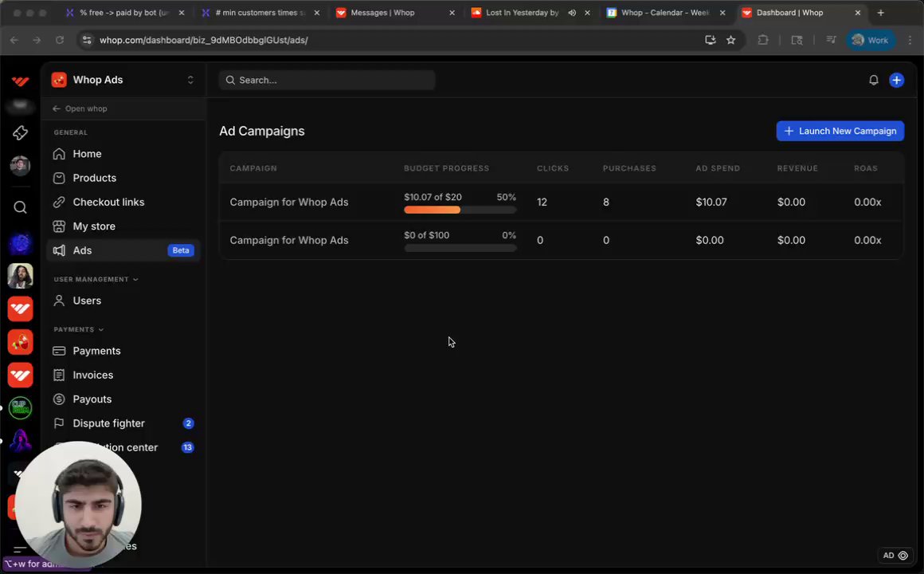Viewport: 924px width, 574px height.
Task: Open notifications bell icon
Action: (x=874, y=81)
